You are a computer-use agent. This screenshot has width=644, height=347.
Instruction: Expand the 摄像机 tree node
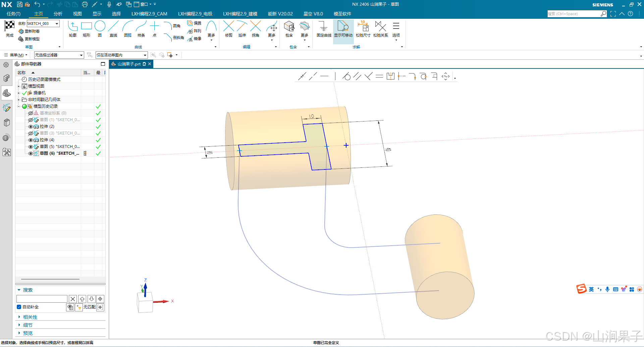[19, 93]
